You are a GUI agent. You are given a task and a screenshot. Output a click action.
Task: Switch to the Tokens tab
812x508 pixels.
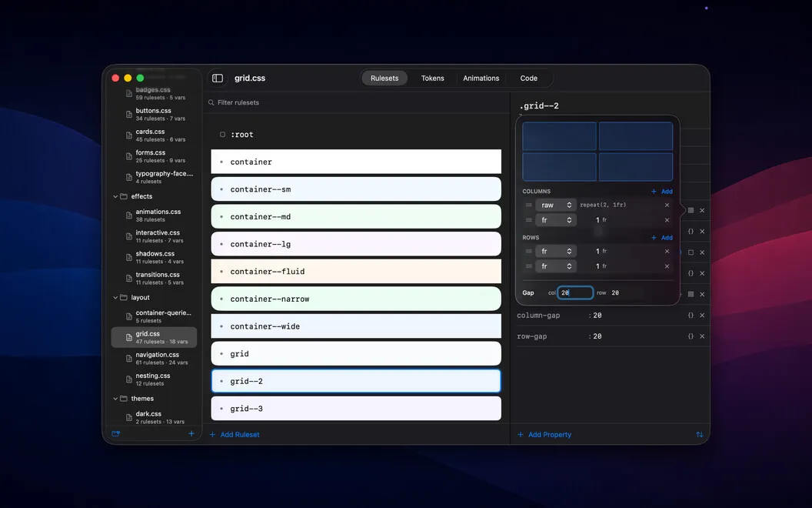[x=432, y=79]
